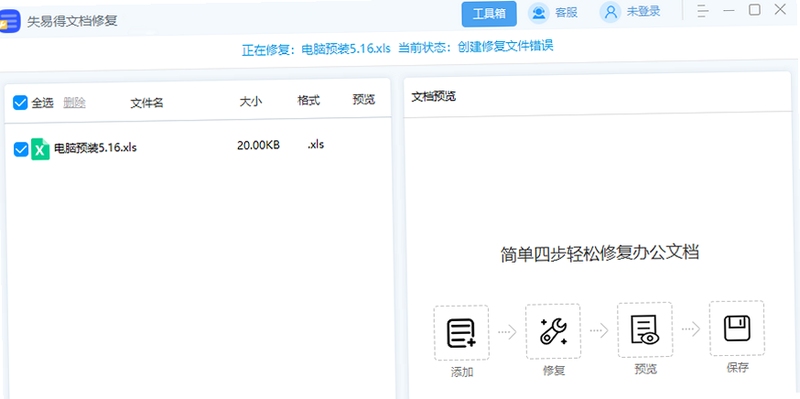
Task: Click the 添加 add-document step icon
Action: click(461, 333)
